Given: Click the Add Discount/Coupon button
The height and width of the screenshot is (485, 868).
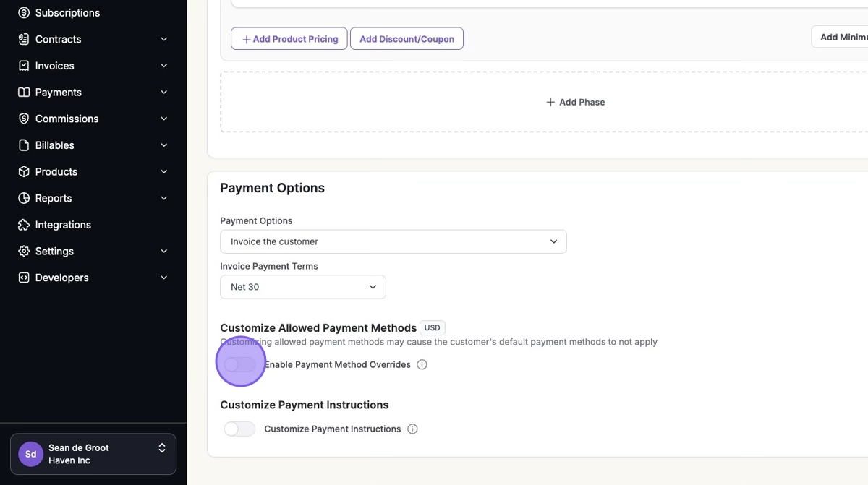Looking at the screenshot, I should [407, 39].
